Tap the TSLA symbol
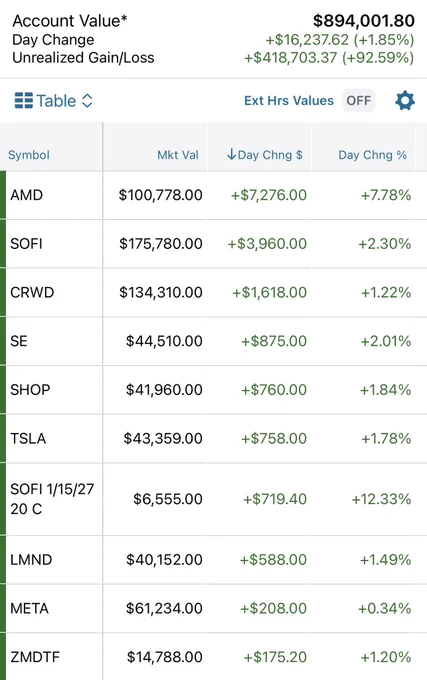Image resolution: width=427 pixels, height=680 pixels. pyautogui.click(x=28, y=438)
